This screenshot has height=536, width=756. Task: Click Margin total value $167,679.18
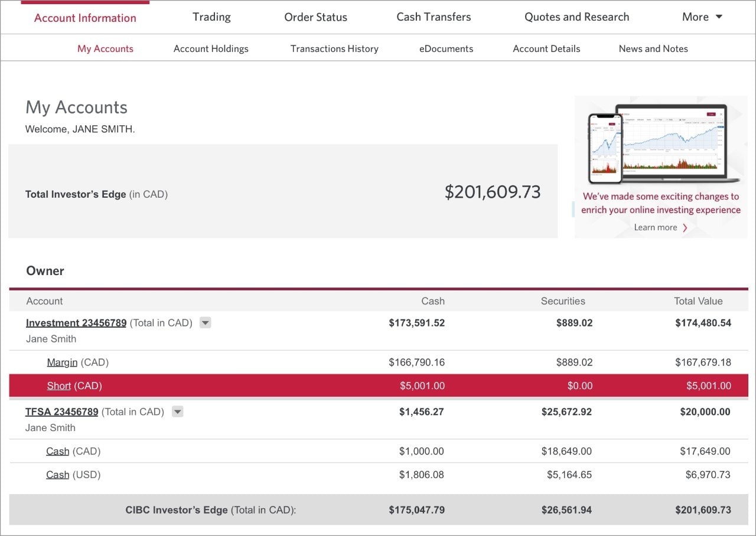tap(703, 362)
